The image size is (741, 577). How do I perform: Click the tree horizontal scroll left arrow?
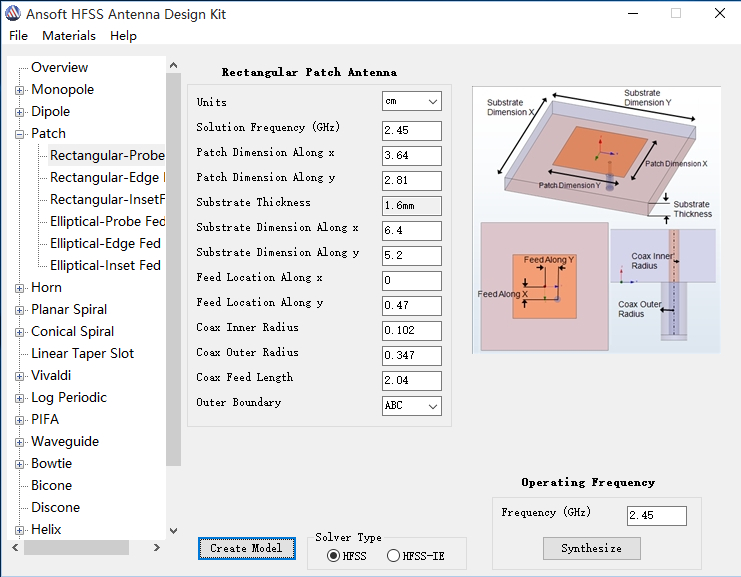pos(15,548)
